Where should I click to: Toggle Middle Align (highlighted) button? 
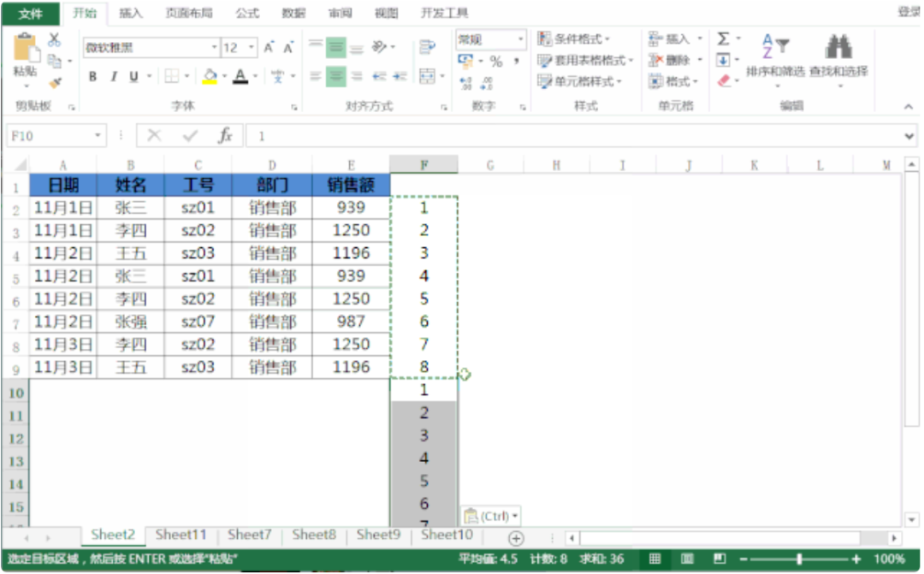coord(336,47)
